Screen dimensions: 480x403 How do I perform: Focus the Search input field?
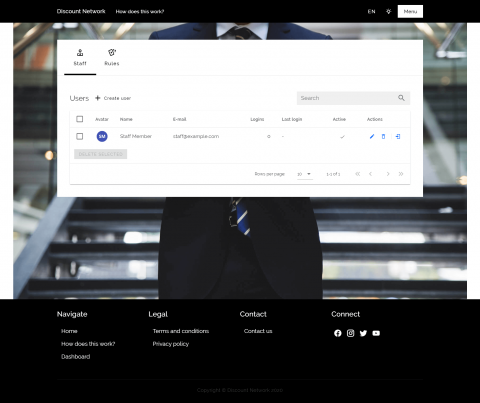(x=347, y=98)
